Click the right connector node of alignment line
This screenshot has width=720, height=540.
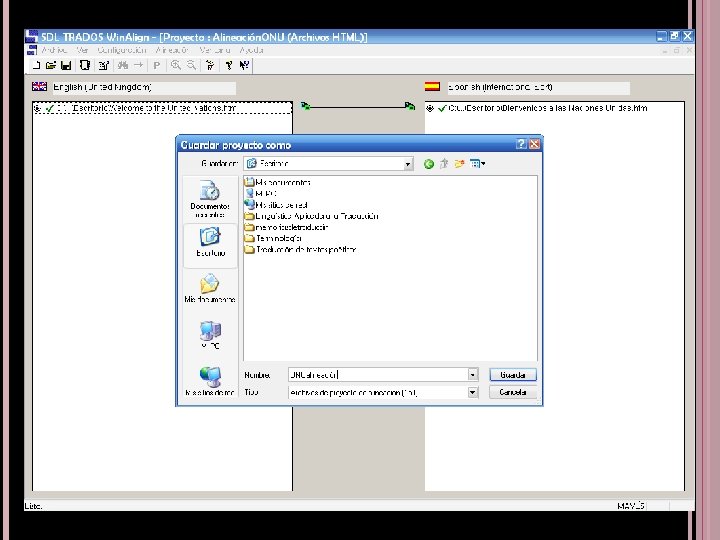click(x=410, y=107)
